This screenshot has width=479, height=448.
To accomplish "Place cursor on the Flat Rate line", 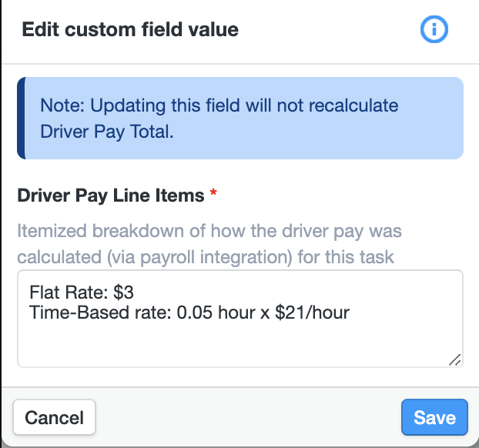I will pos(82,293).
